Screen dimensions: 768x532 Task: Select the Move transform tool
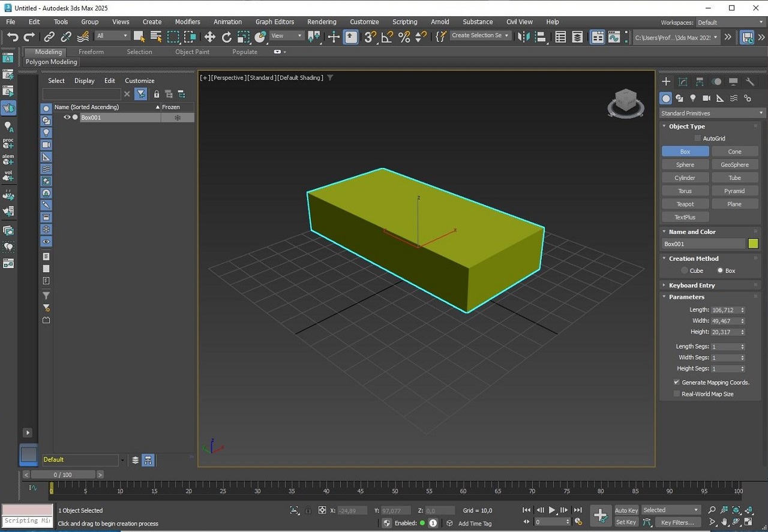(209, 37)
